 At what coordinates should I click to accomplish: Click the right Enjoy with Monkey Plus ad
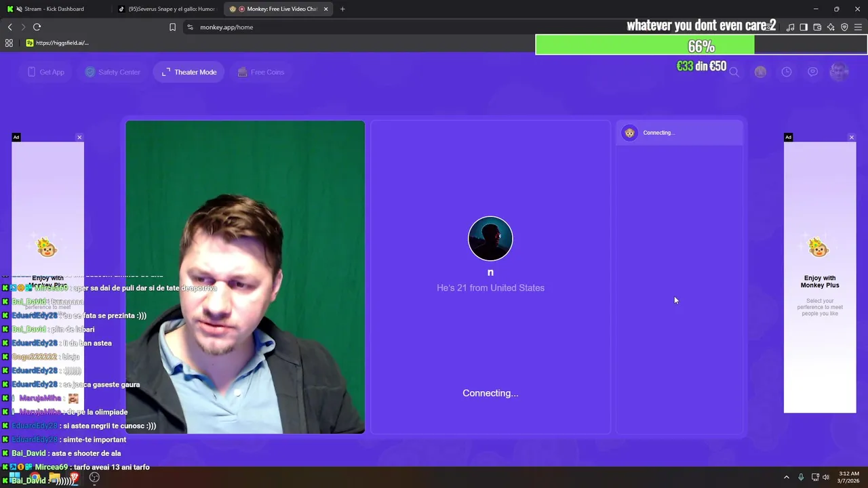pos(820,277)
